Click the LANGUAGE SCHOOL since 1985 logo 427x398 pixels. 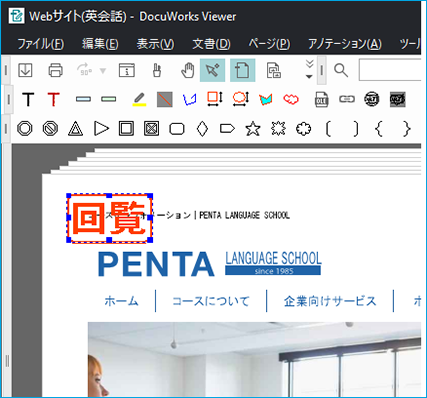273,263
